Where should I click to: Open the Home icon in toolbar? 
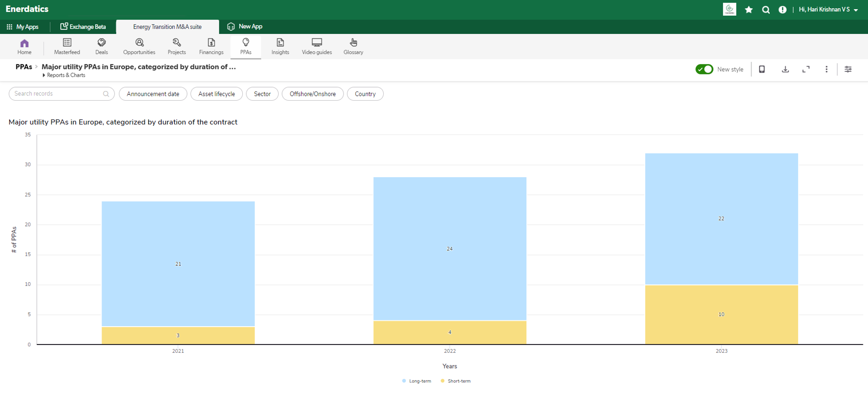pos(24,46)
